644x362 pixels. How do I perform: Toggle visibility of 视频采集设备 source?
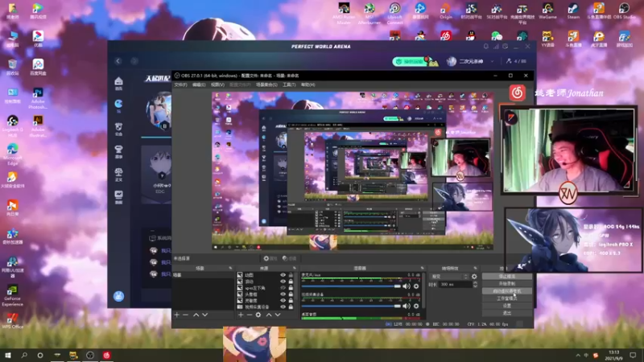283,307
